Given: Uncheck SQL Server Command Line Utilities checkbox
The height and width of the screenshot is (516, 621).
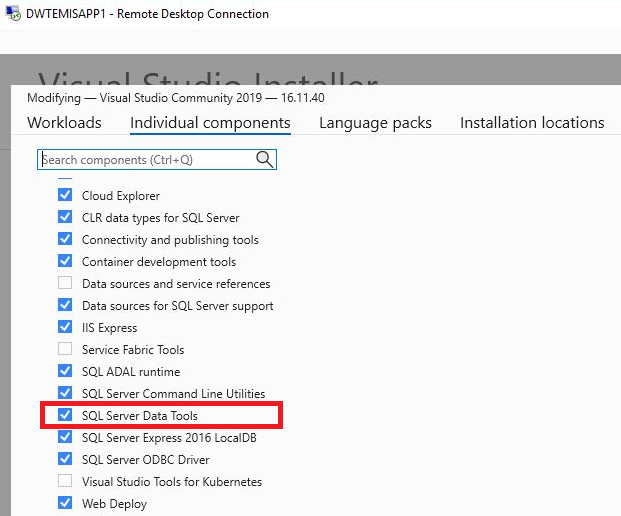Looking at the screenshot, I should point(65,393).
